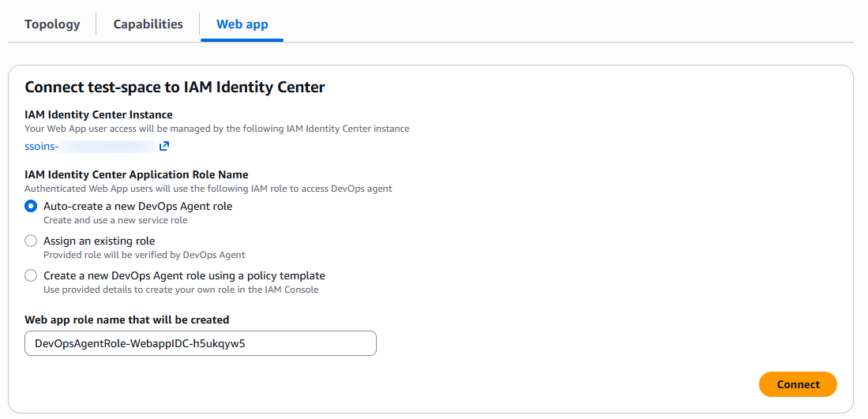Click the 'Auto-create a new DevOps Agent role' label text

[137, 206]
